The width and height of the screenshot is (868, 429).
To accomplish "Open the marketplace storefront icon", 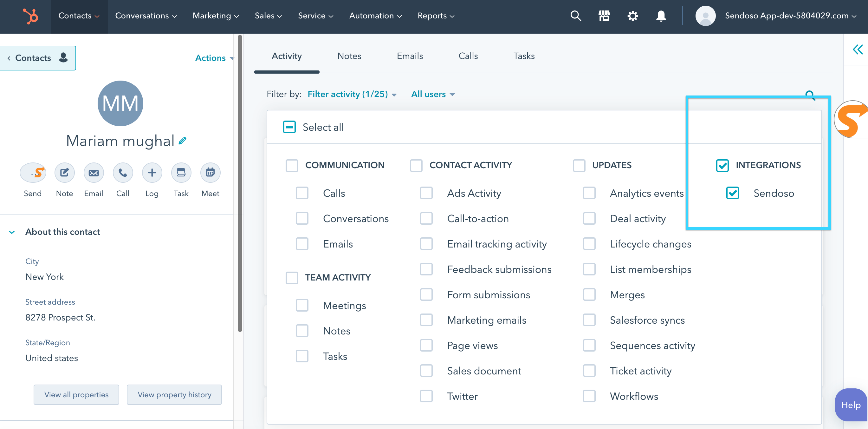I will pos(604,16).
